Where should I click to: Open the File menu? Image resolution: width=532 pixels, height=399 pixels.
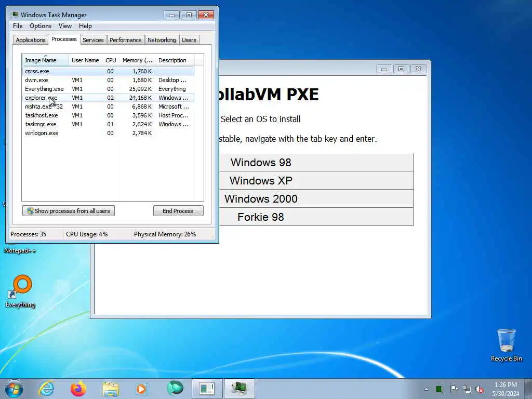[18, 26]
